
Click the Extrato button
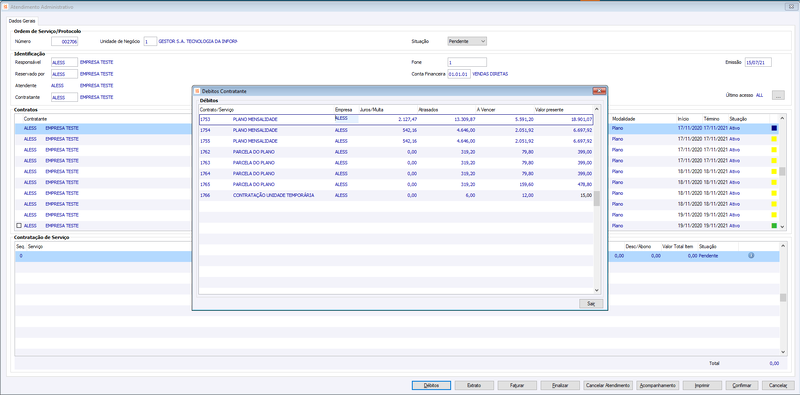pos(474,385)
